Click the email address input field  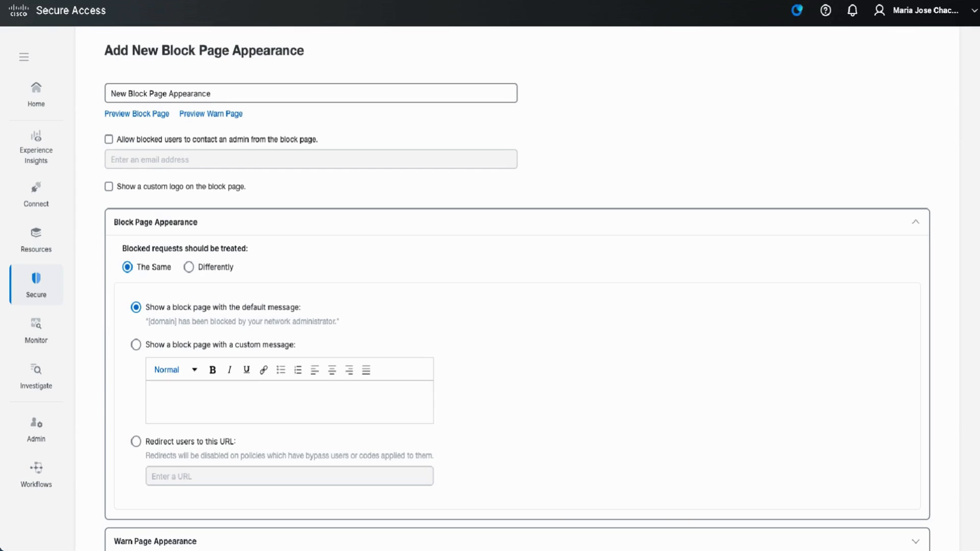point(311,159)
